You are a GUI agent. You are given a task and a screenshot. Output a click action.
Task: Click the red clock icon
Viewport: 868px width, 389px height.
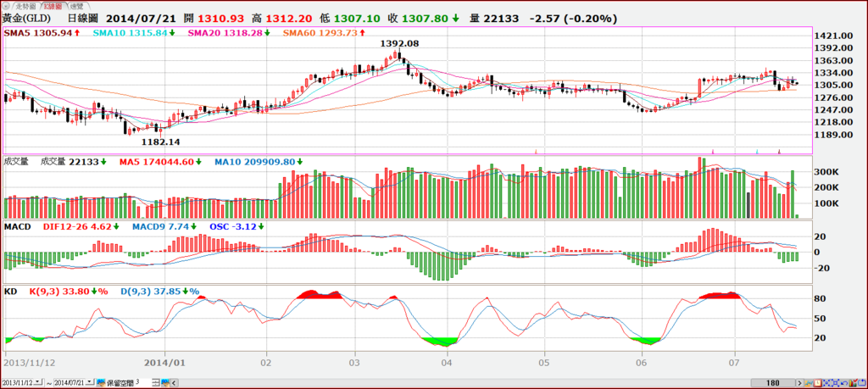click(818, 383)
